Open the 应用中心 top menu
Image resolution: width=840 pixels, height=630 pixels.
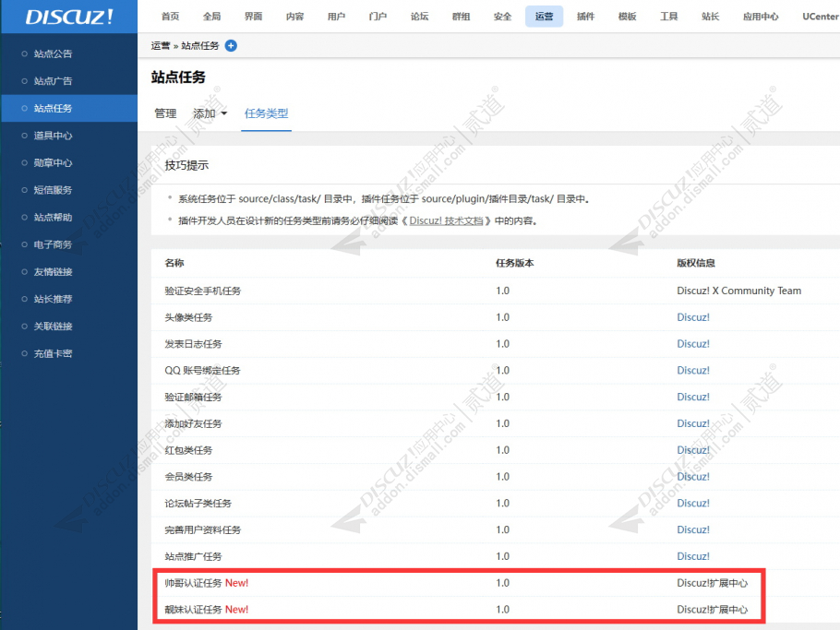click(761, 17)
